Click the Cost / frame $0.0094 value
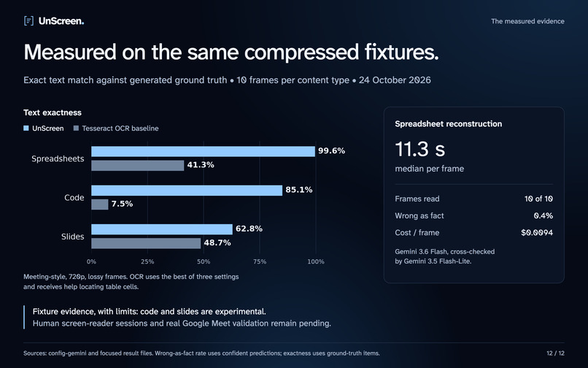 (x=537, y=232)
